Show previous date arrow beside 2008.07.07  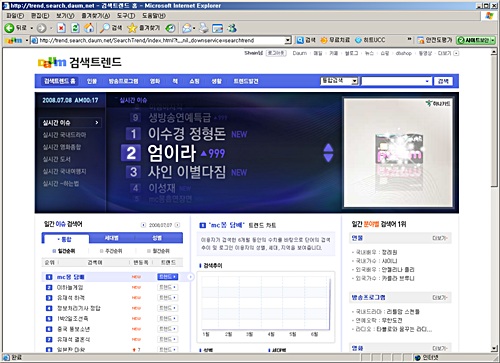tap(143, 225)
